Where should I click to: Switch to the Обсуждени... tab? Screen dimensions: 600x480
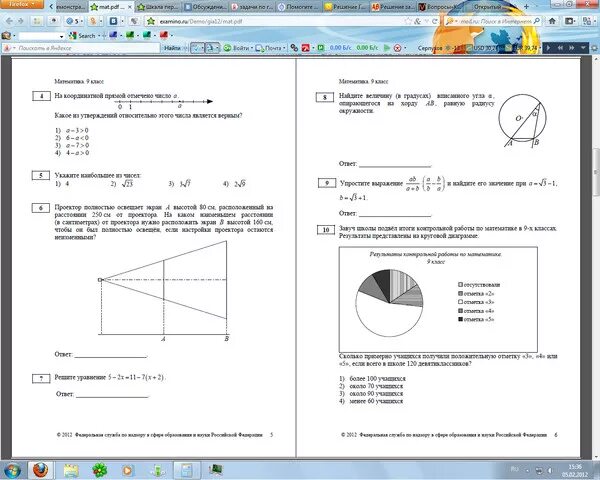click(206, 7)
